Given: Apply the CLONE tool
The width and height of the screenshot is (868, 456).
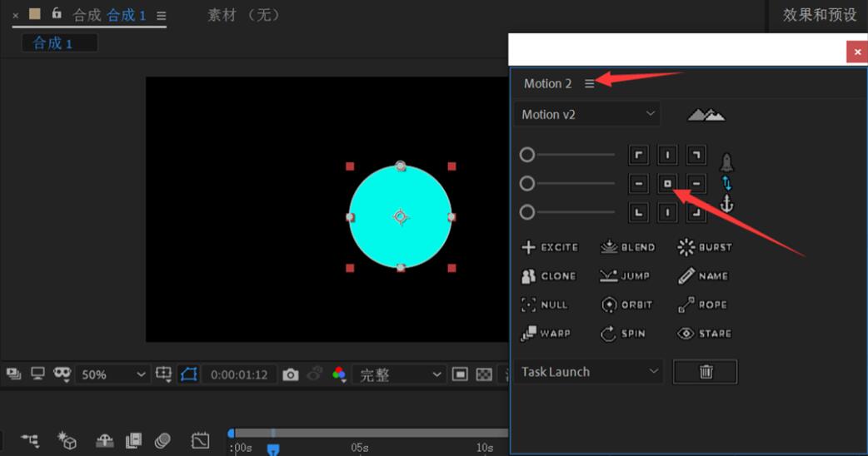Looking at the screenshot, I should (549, 275).
